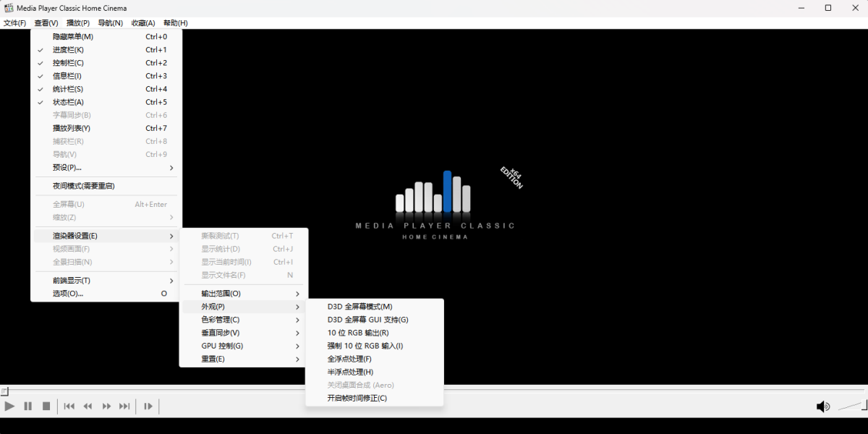Expand 输出范围(O) submenu
The height and width of the screenshot is (434, 868).
[x=243, y=294]
